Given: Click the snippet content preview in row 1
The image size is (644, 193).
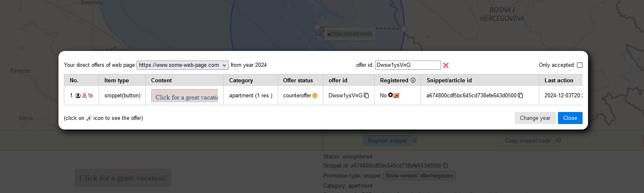Looking at the screenshot, I should point(185,96).
